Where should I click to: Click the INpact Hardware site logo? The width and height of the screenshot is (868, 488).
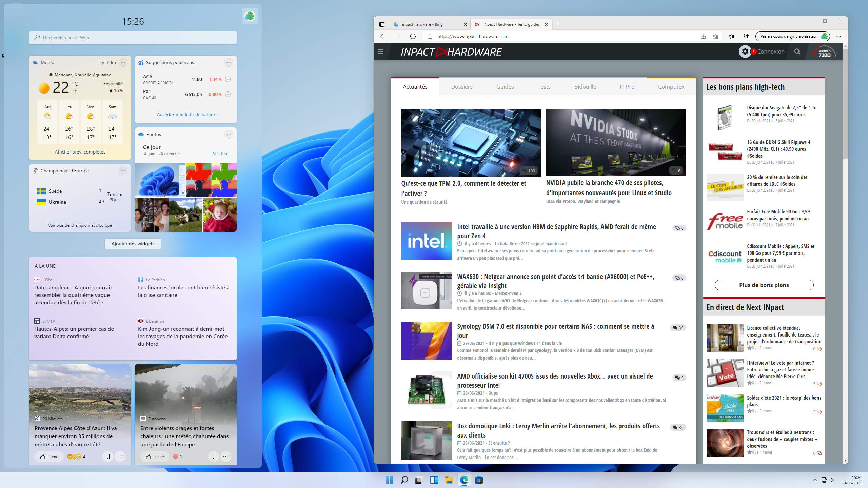click(451, 52)
